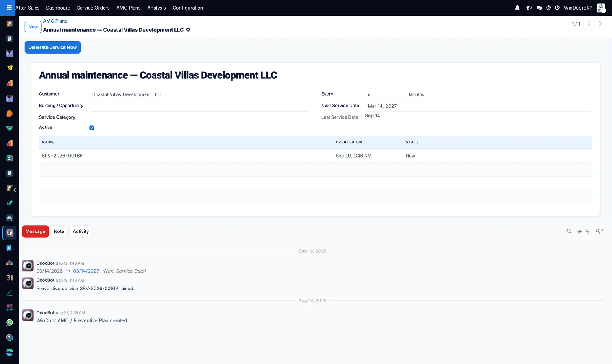Toggle the chatter eye visibility icon
Image resolution: width=612 pixels, height=364 pixels.
[579, 232]
